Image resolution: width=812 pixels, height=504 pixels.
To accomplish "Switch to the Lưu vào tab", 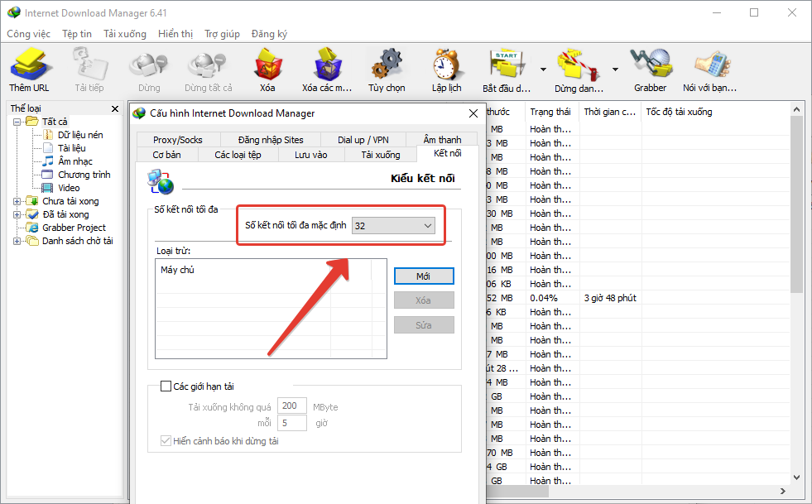I will click(310, 155).
